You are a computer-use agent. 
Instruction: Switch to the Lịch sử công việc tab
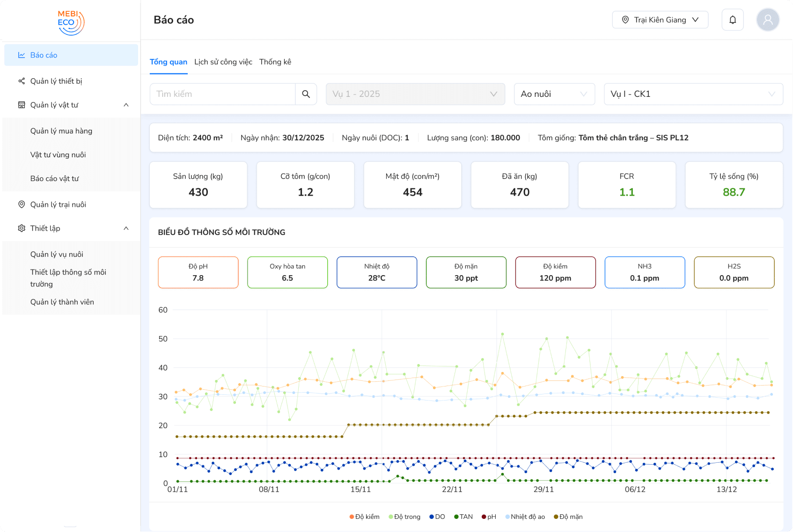click(223, 62)
